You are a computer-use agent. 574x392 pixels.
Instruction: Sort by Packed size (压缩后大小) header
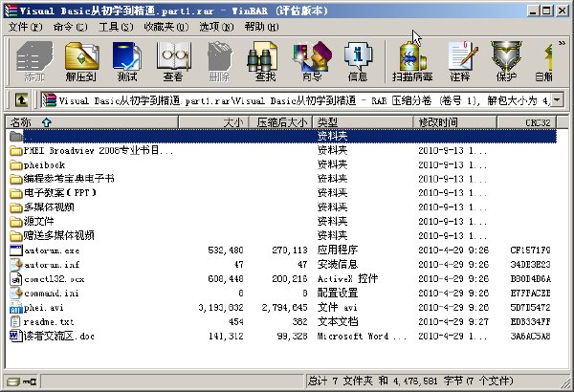coord(280,122)
